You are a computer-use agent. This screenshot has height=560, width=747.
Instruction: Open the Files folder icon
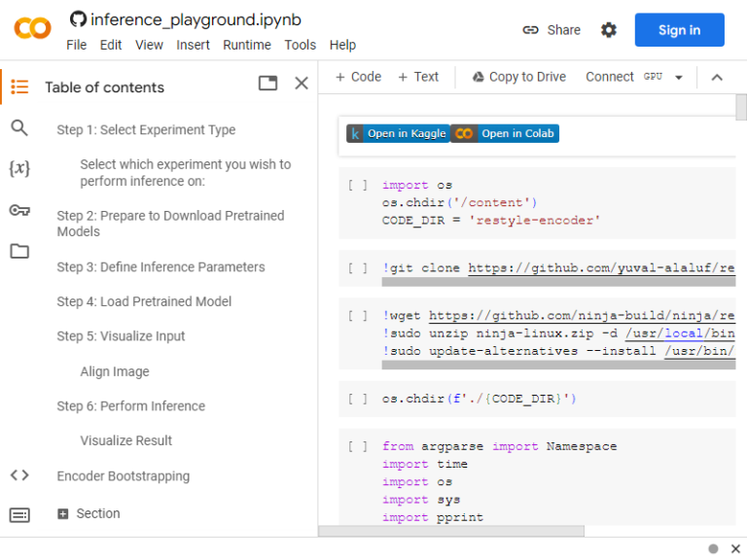coord(19,251)
